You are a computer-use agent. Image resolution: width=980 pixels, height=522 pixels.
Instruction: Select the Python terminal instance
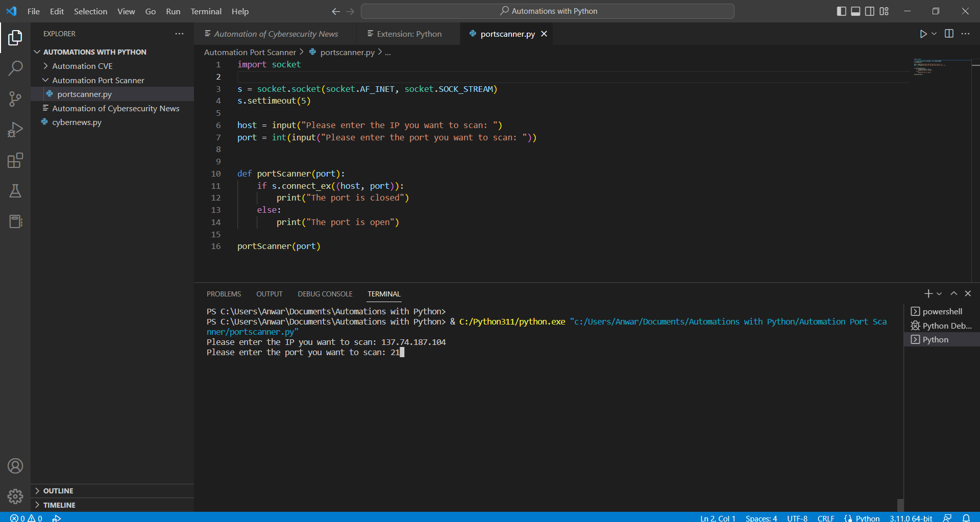(942, 339)
